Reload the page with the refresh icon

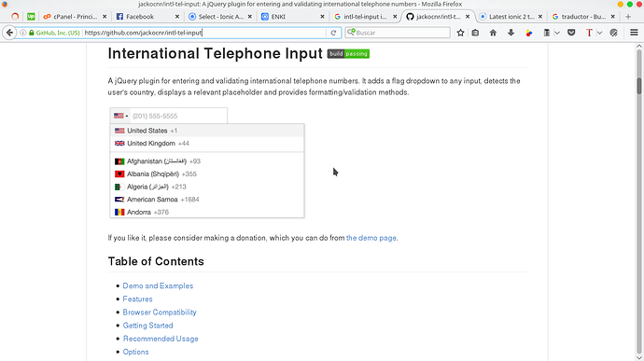[333, 33]
